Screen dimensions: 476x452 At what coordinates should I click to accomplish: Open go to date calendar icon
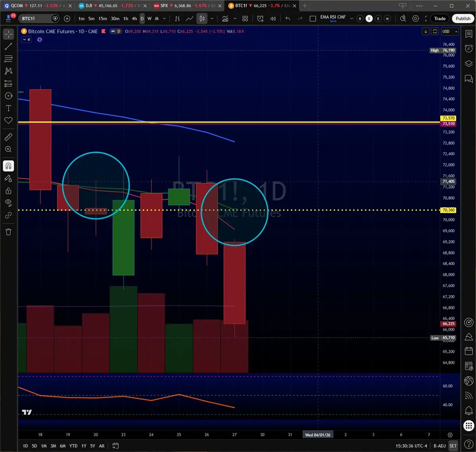(x=115, y=446)
